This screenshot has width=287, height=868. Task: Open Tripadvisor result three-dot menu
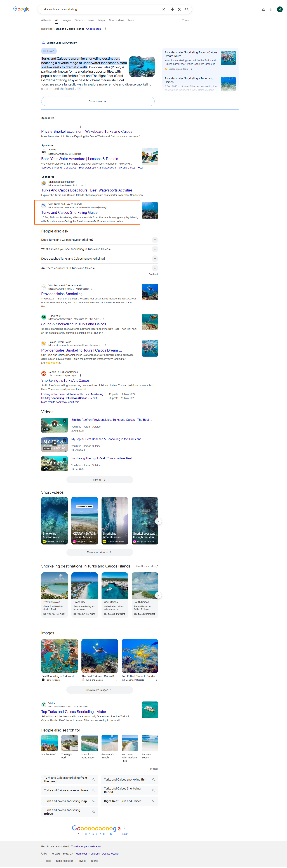pos(103,319)
